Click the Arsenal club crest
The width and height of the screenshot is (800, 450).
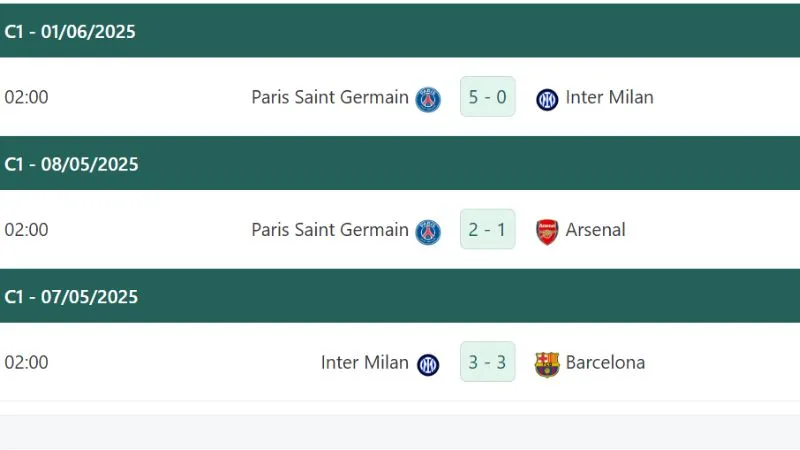[547, 232]
